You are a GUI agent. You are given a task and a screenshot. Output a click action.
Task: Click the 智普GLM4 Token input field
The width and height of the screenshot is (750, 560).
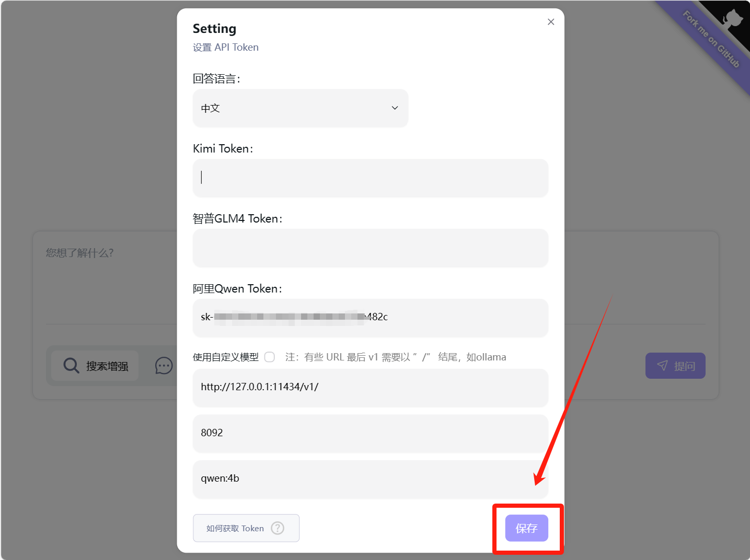(x=370, y=248)
